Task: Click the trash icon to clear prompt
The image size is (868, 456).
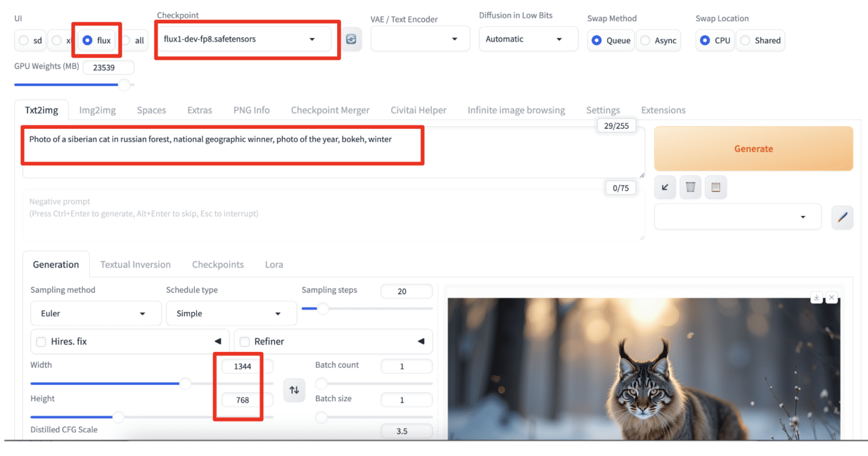Action: coord(690,187)
